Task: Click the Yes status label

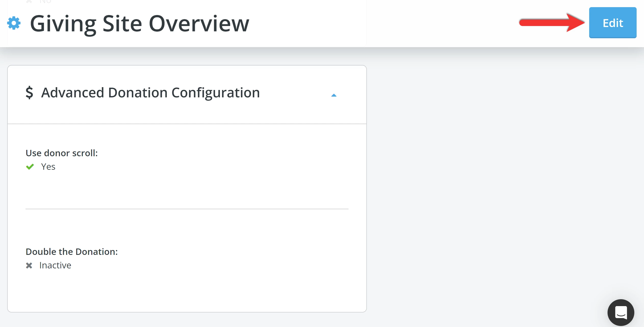Action: [48, 166]
